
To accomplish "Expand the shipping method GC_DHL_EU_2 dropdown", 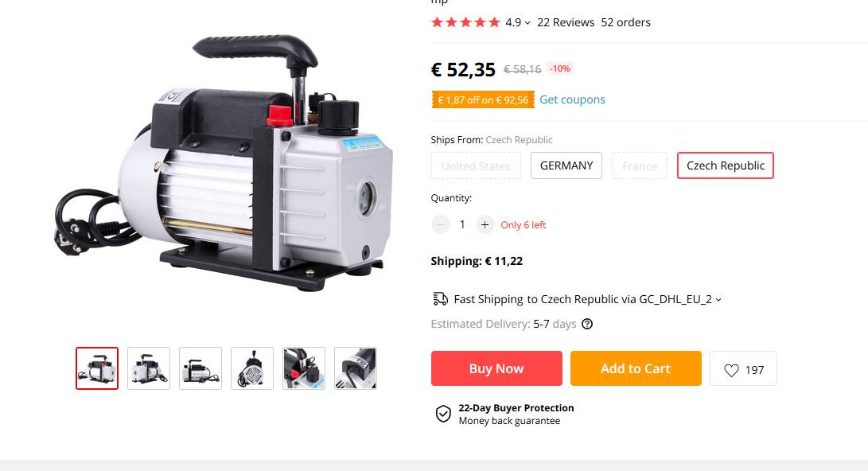I will tap(718, 299).
